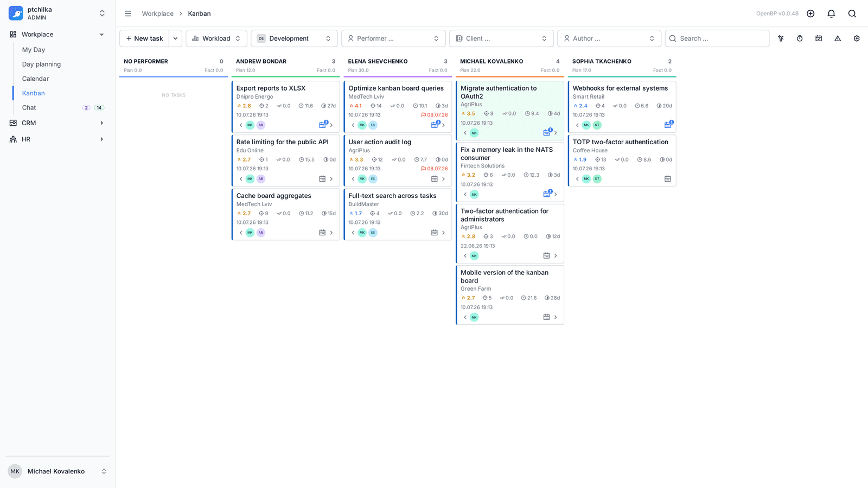
Task: Clear filters using the funnel icon
Action: point(781,38)
